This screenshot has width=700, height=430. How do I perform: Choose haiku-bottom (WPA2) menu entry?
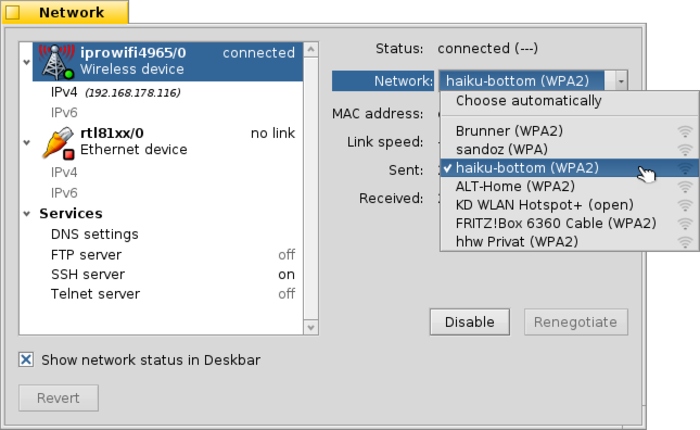(528, 168)
